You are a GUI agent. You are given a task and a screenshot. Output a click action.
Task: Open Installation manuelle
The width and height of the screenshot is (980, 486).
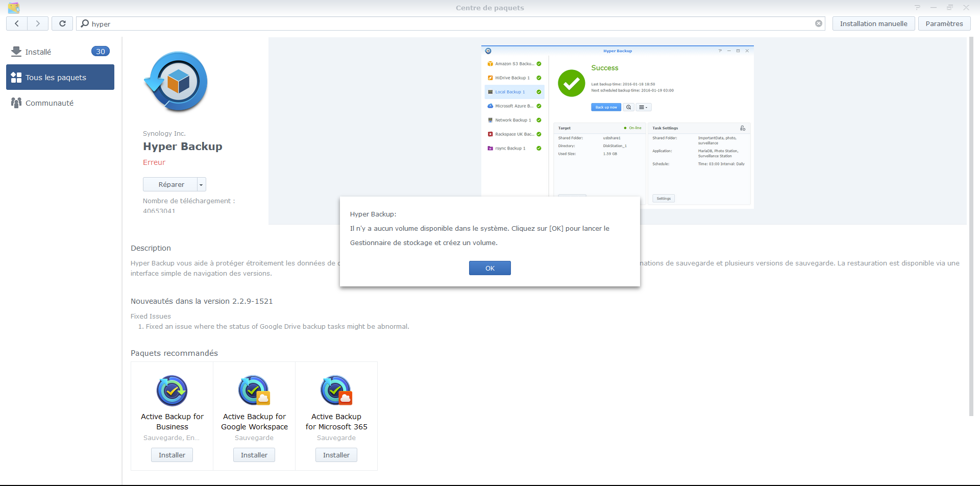[x=873, y=23]
